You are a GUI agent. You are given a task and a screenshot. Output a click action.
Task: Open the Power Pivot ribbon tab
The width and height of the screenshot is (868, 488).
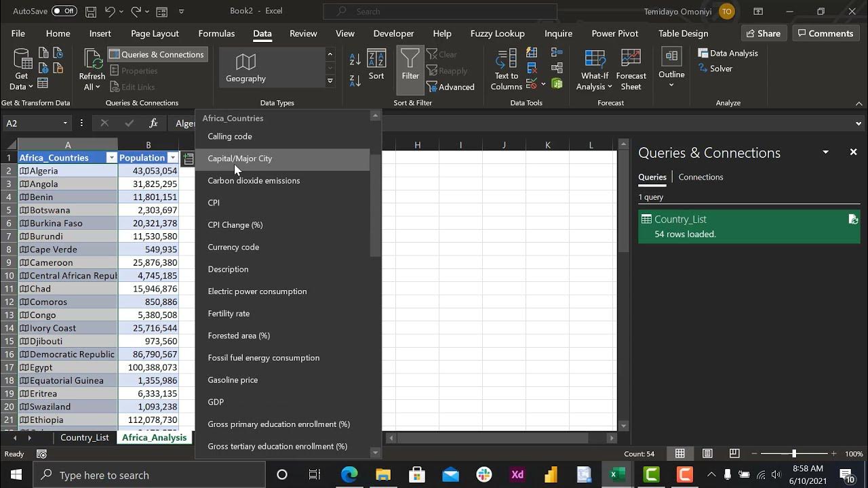615,33
